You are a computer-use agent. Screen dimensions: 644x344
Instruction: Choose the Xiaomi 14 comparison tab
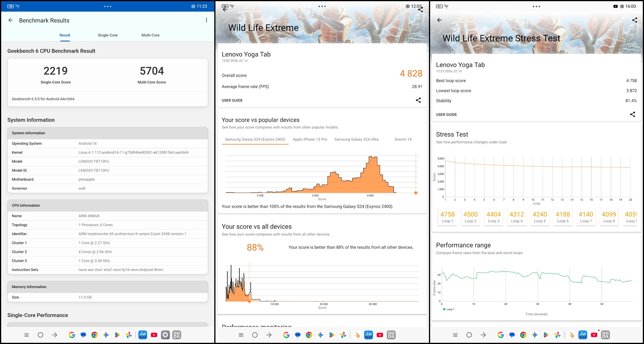[403, 139]
